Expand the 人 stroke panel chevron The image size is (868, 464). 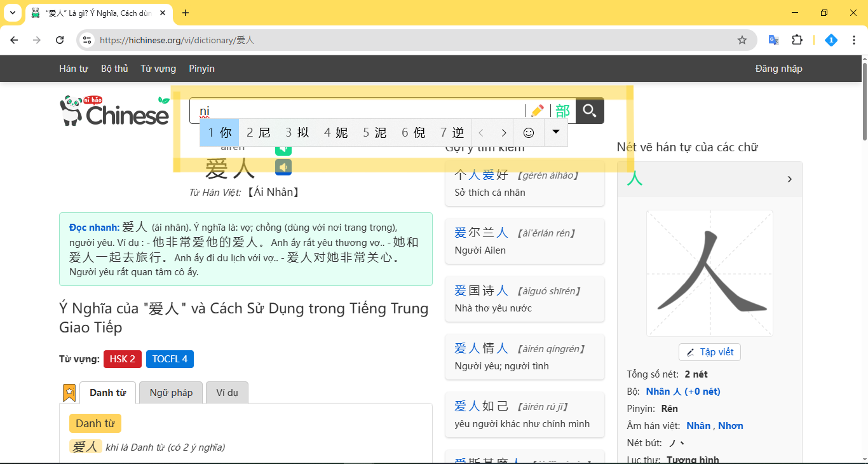pyautogui.click(x=790, y=179)
